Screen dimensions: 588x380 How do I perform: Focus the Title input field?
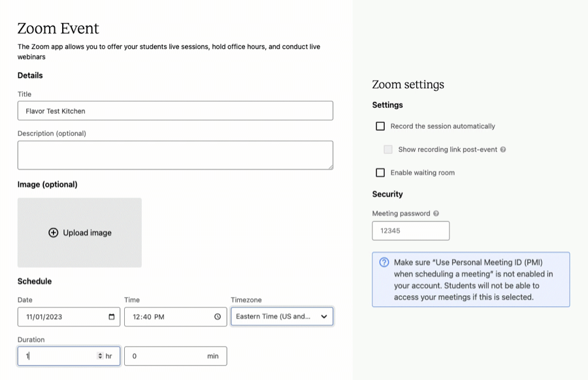tap(175, 110)
